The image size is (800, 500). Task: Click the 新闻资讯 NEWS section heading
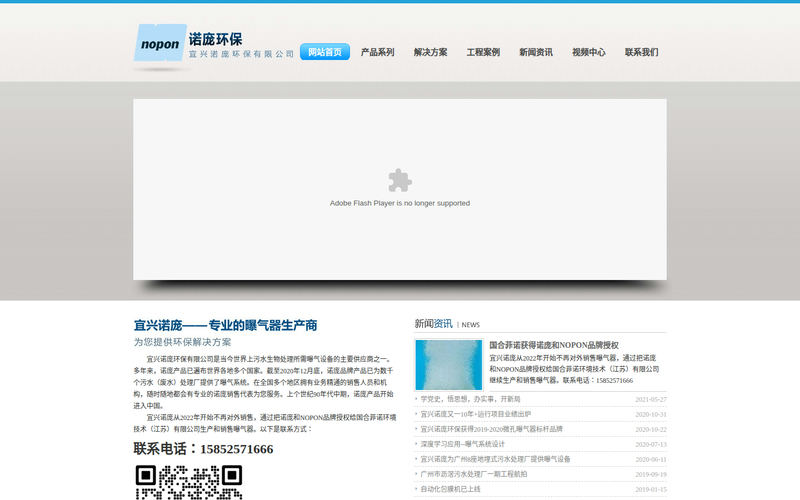pos(447,323)
